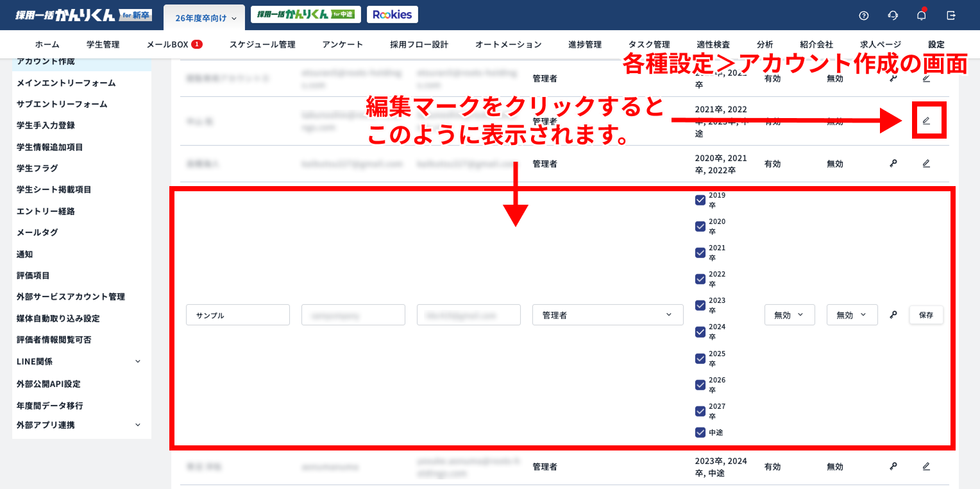Disable the 2026卒 checkbox
Image resolution: width=980 pixels, height=489 pixels.
pyautogui.click(x=700, y=384)
